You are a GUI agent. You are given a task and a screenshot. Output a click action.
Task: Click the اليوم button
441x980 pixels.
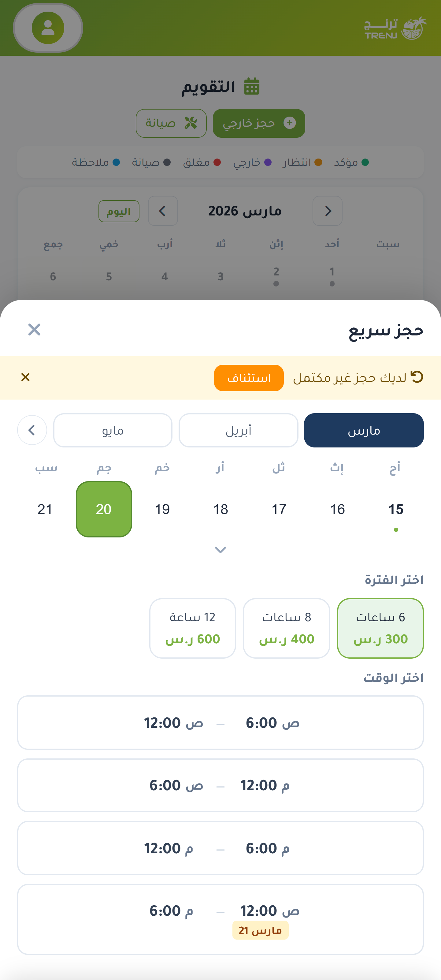click(118, 211)
